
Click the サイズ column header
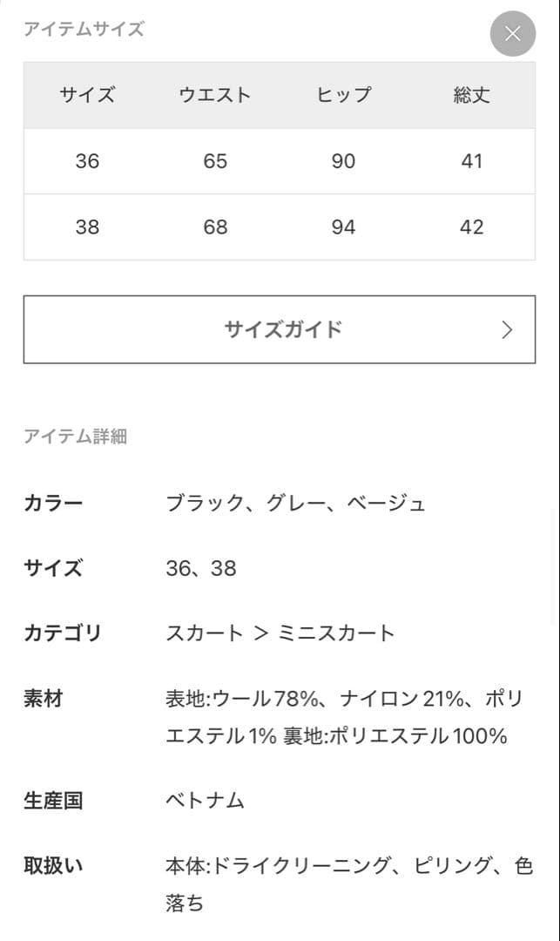coord(87,95)
